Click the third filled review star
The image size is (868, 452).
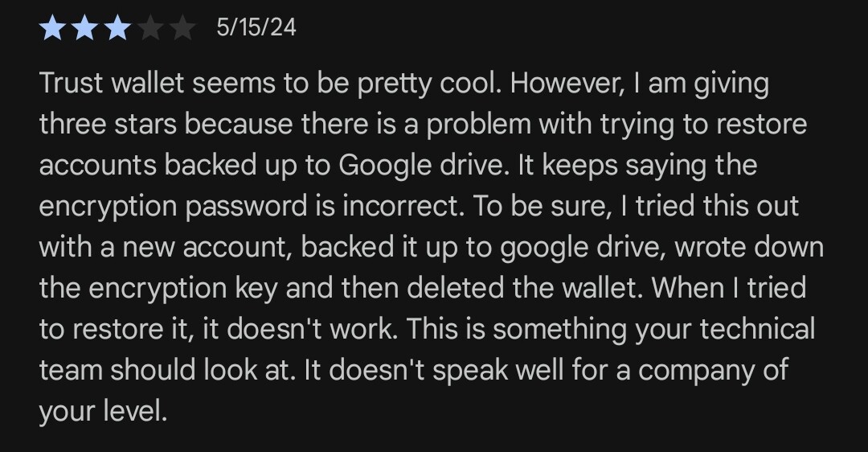(117, 27)
